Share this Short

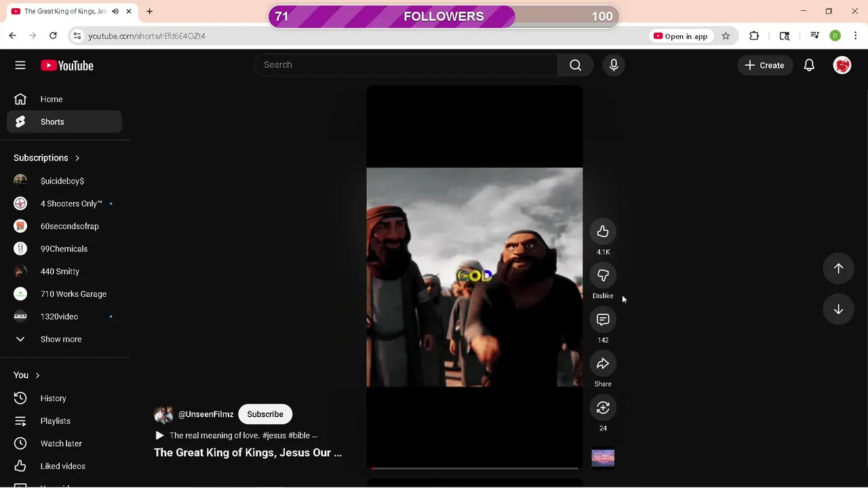(x=603, y=364)
